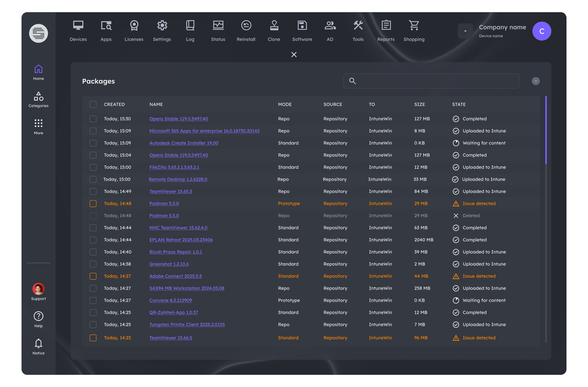Open the Shopping cart toolbar item
588x387 pixels.
coord(414,31)
